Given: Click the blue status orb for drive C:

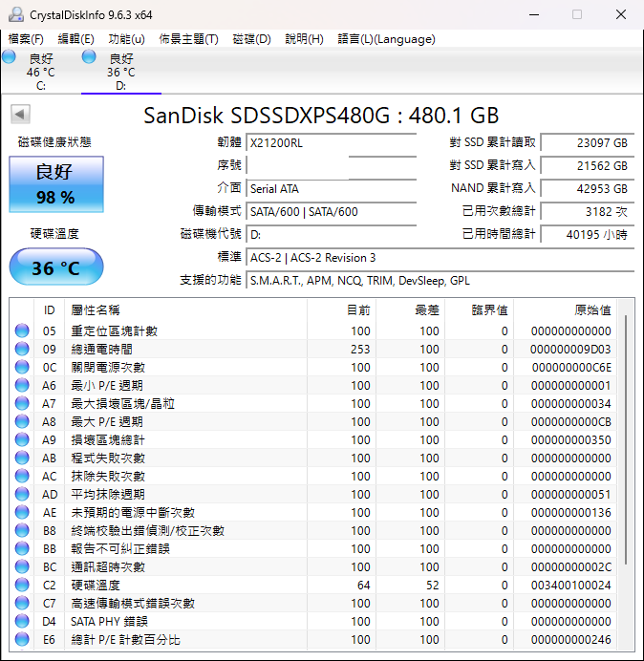Looking at the screenshot, I should pyautogui.click(x=9, y=56).
